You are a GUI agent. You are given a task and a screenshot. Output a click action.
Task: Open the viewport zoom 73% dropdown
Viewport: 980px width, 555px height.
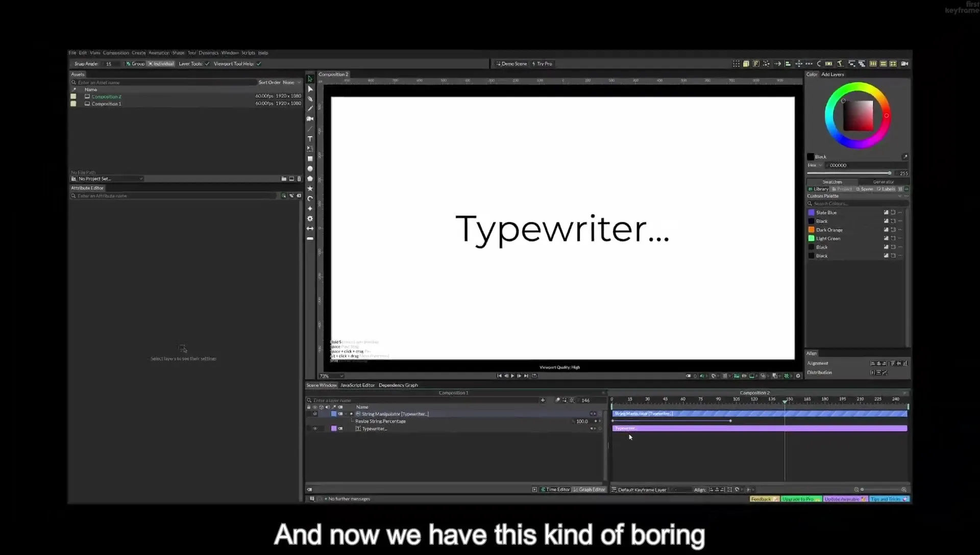click(331, 376)
